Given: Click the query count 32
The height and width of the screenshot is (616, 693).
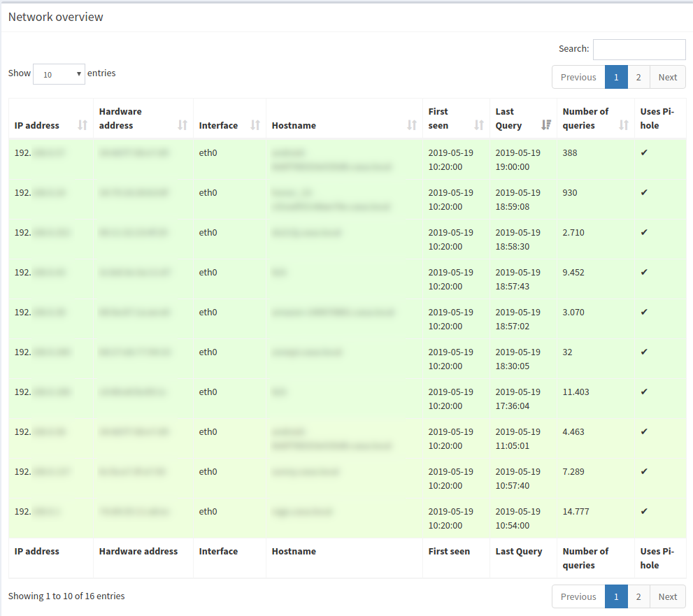Looking at the screenshot, I should pyautogui.click(x=567, y=351).
